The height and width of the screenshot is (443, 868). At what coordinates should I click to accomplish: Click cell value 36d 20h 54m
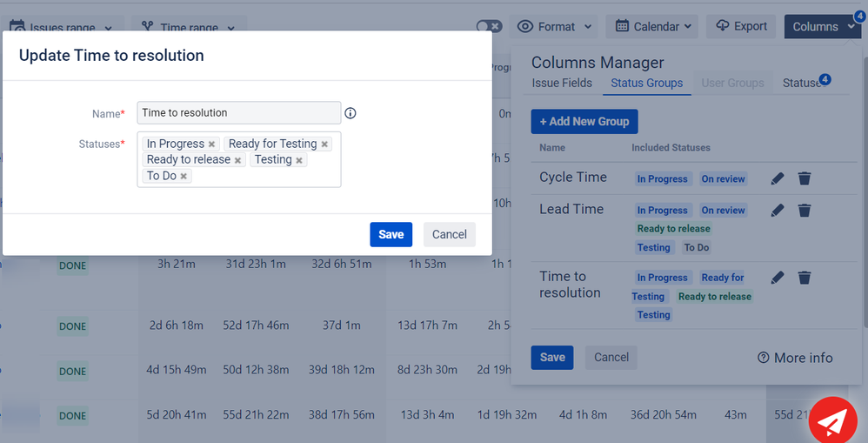coord(664,415)
